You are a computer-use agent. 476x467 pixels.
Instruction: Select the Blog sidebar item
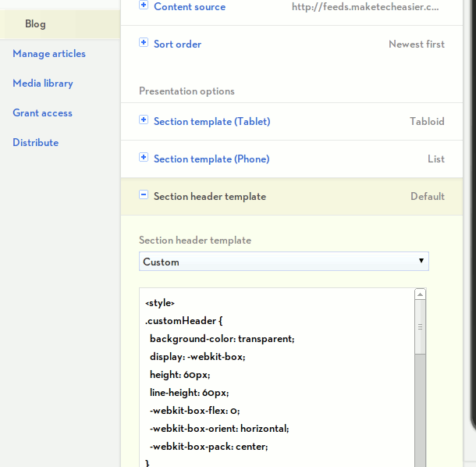(x=35, y=24)
